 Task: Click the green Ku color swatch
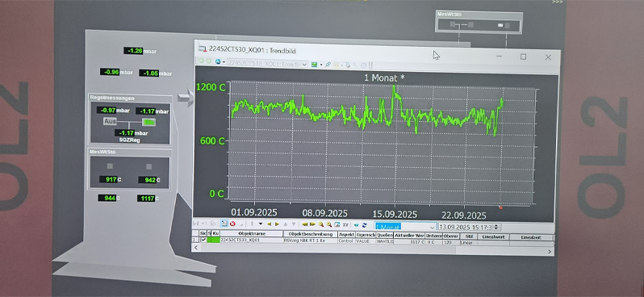click(215, 240)
